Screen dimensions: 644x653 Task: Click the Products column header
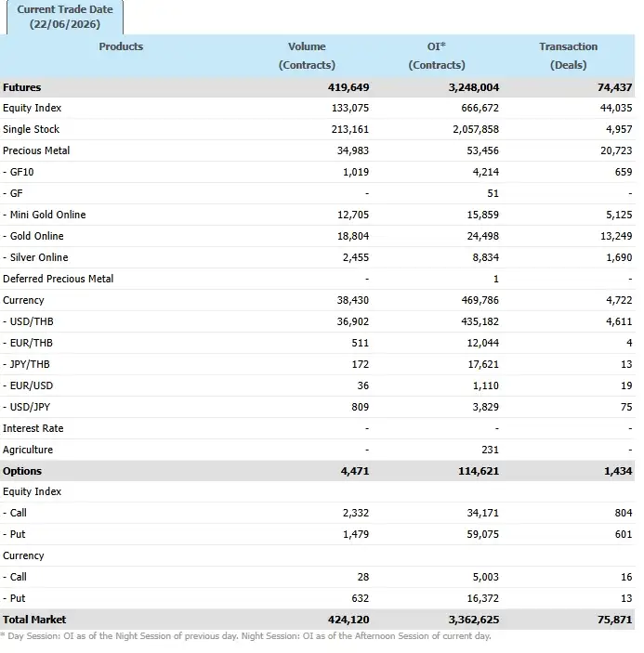[121, 46]
